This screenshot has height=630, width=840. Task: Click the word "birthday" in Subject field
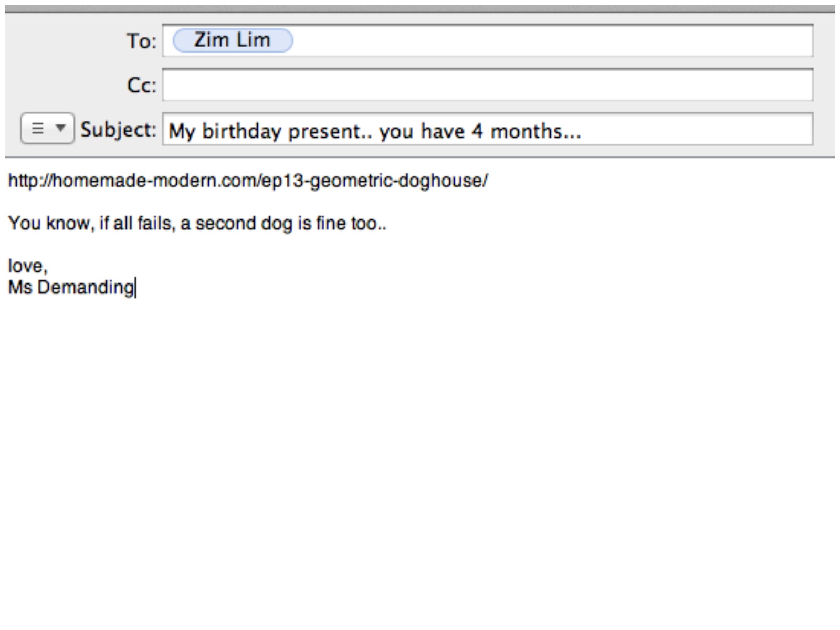click(x=241, y=131)
